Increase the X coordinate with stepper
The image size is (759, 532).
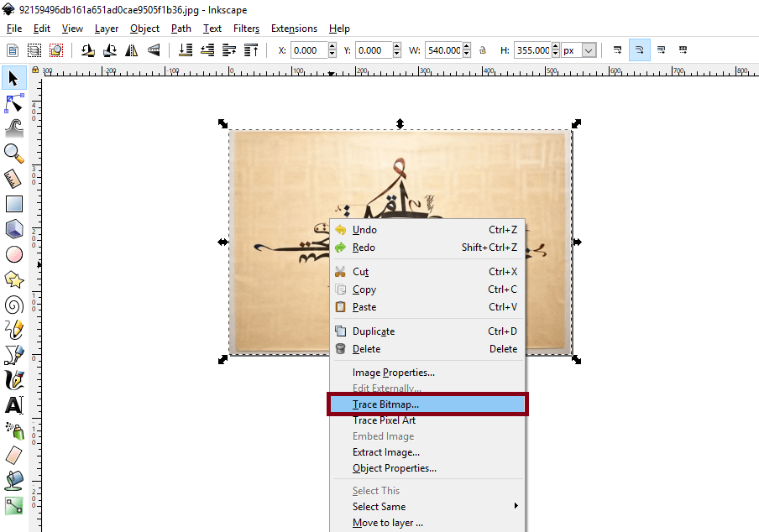click(332, 46)
